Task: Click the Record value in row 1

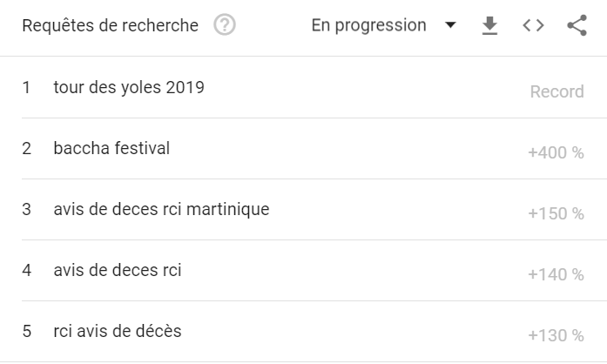Action: [x=556, y=91]
